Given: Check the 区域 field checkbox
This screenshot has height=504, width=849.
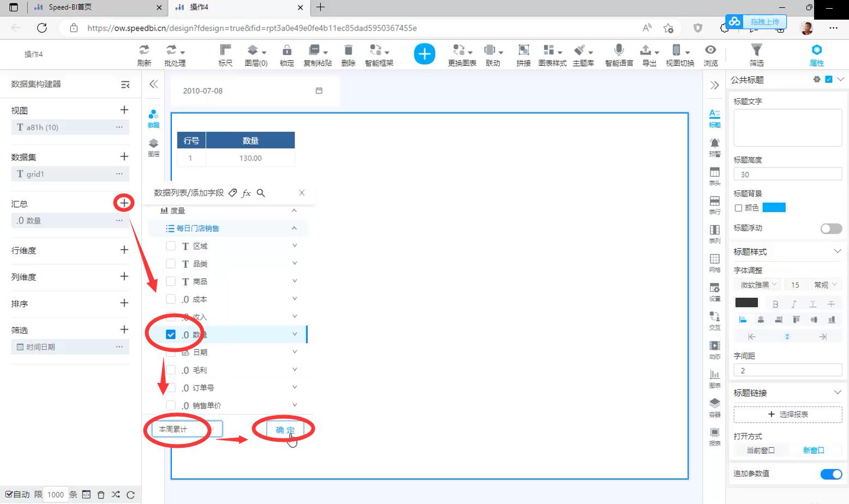Looking at the screenshot, I should tap(171, 246).
